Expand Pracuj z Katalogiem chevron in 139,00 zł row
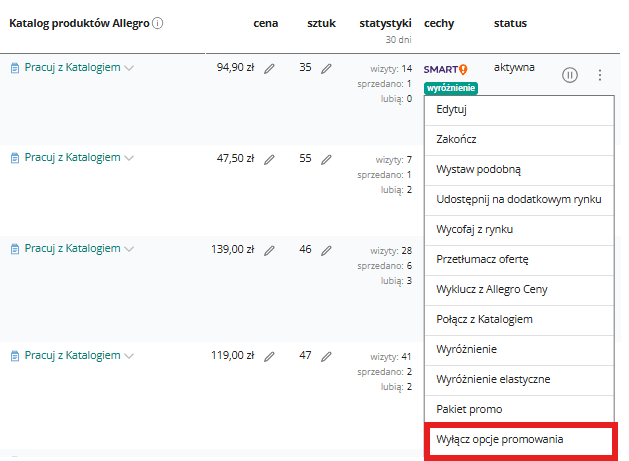This screenshot has height=461, width=629. coord(129,249)
